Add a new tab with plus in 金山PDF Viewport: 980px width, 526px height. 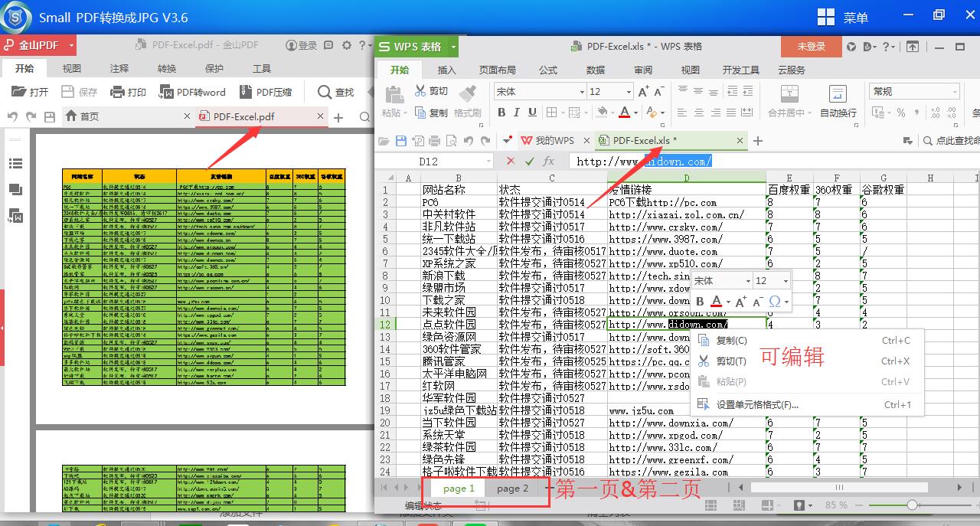pyautogui.click(x=338, y=117)
